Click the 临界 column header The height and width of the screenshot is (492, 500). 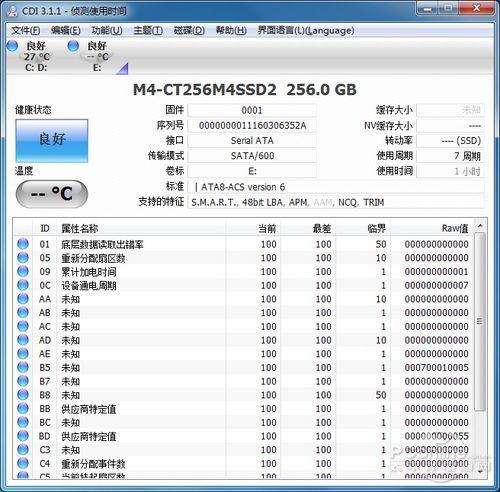click(x=363, y=229)
